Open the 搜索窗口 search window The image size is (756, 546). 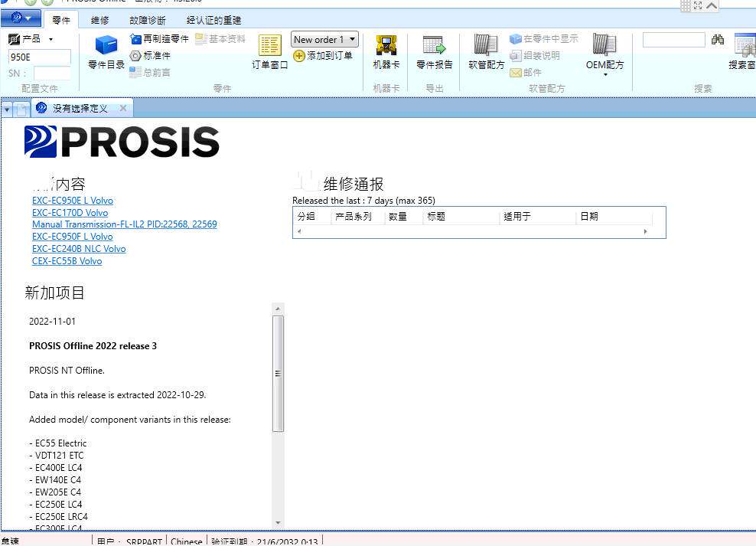[x=743, y=52]
